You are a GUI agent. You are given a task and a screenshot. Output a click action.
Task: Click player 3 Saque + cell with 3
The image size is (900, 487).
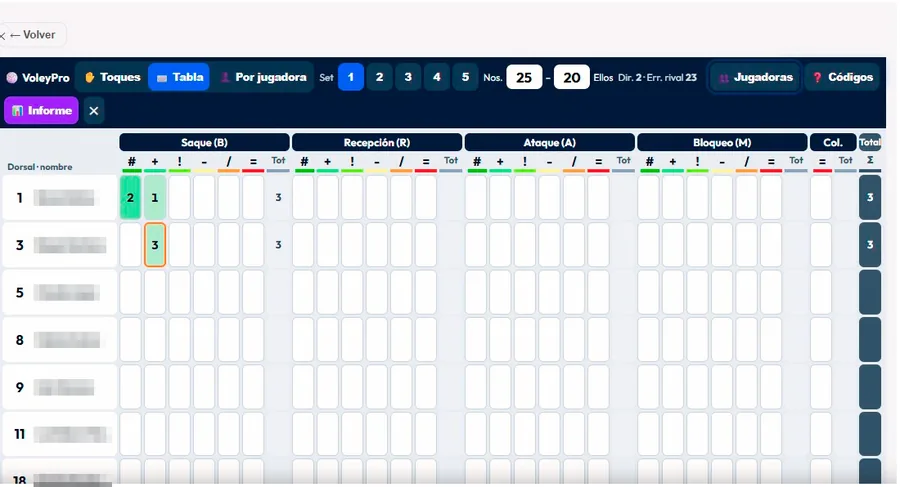coord(155,245)
